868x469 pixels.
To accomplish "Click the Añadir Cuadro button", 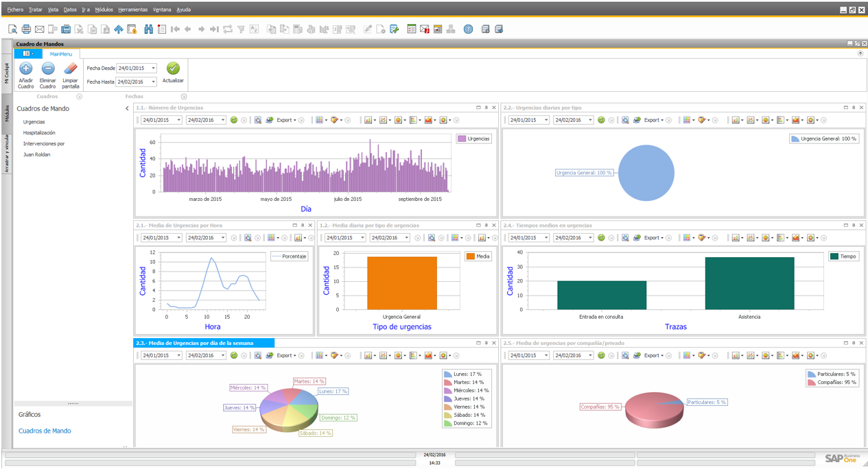I will (25, 72).
